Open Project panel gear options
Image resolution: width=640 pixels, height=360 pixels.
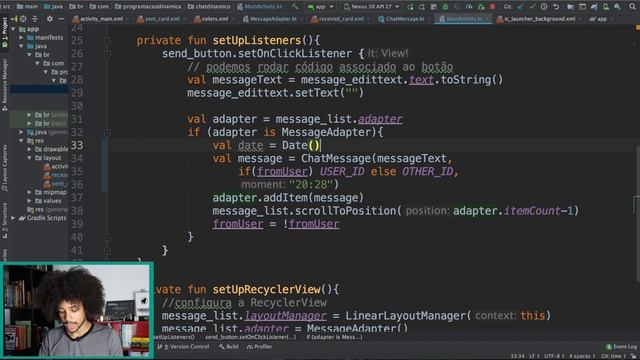click(49, 19)
